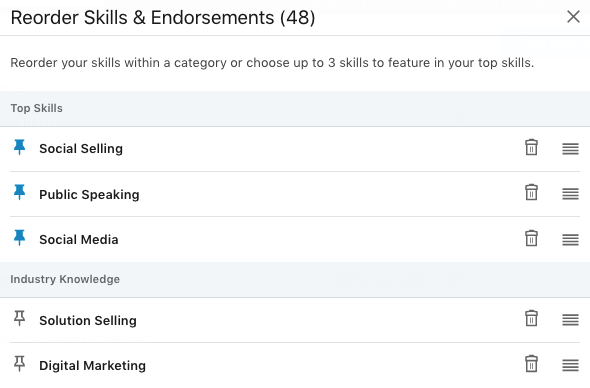Click the reorder handle for Social Selling
This screenshot has height=388, width=590.
(570, 149)
